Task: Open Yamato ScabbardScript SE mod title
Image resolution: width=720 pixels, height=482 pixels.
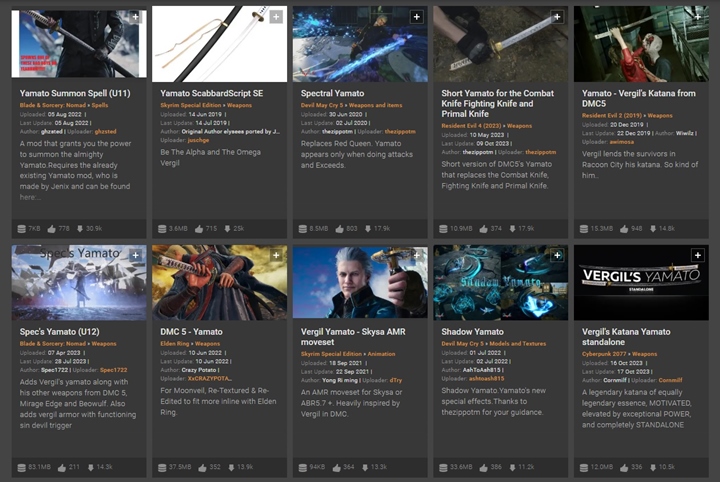Action: click(212, 93)
